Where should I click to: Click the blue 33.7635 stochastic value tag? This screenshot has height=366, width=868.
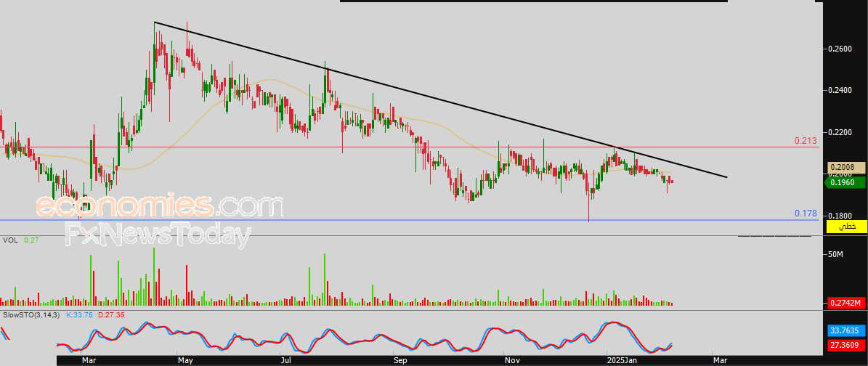pyautogui.click(x=845, y=331)
